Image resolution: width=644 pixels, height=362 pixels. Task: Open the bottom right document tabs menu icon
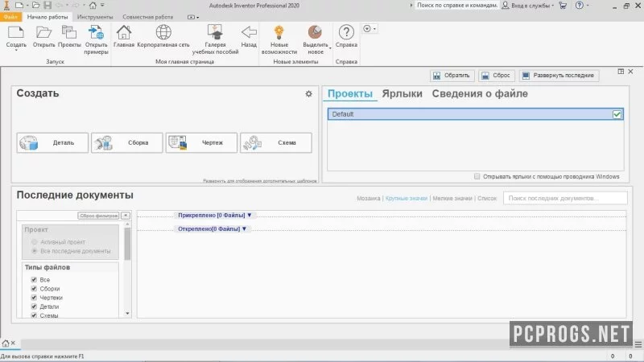tap(638, 344)
